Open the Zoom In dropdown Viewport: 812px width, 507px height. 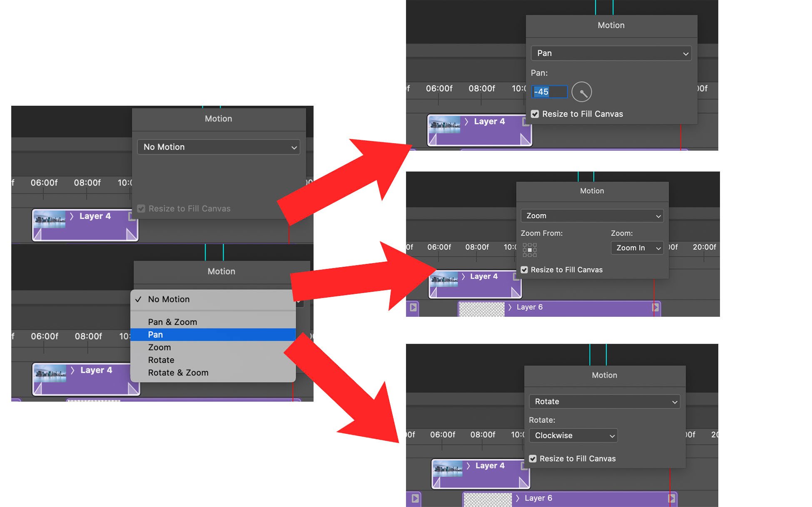(x=637, y=248)
